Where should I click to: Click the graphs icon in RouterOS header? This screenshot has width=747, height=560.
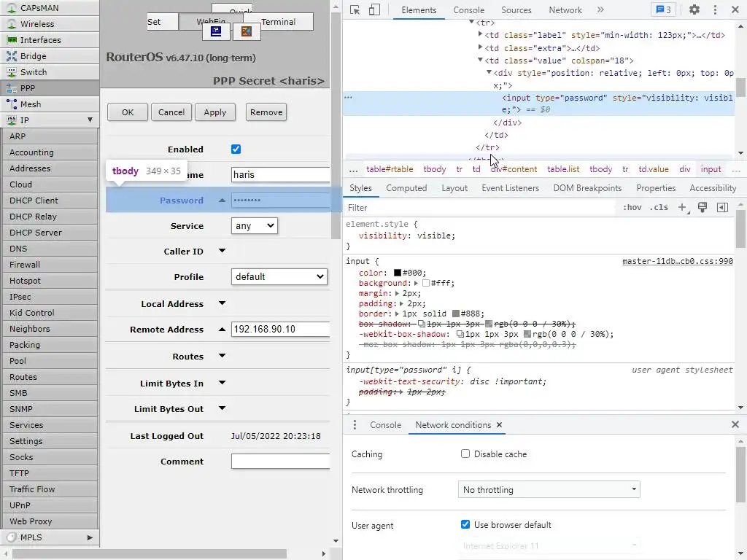pos(247,31)
